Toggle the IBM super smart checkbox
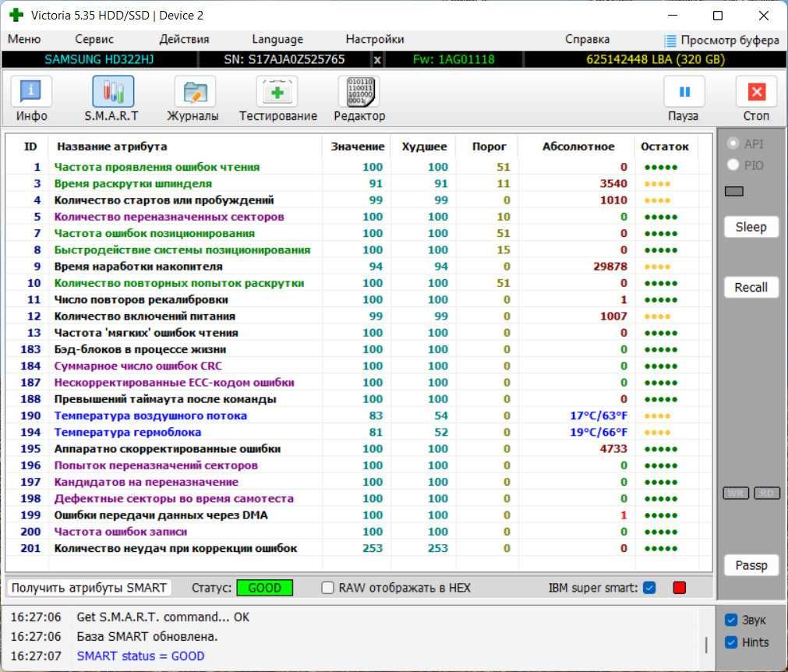This screenshot has width=788, height=672. coord(649,588)
